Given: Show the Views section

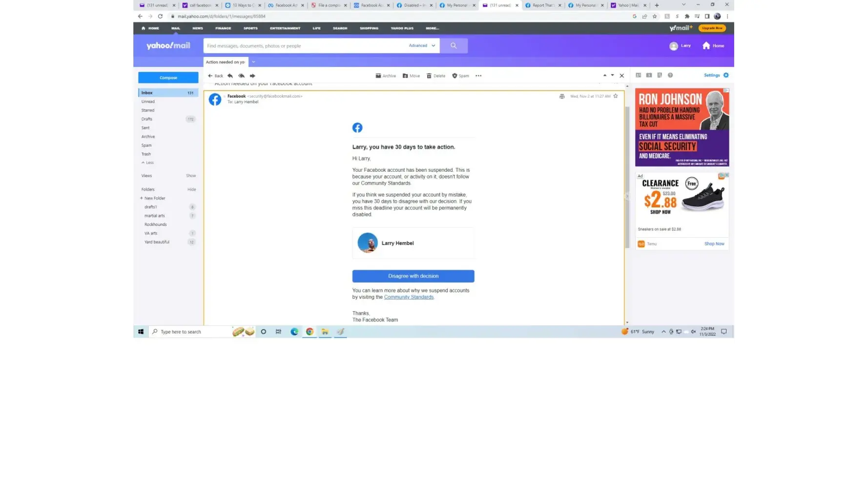Looking at the screenshot, I should click(x=191, y=176).
